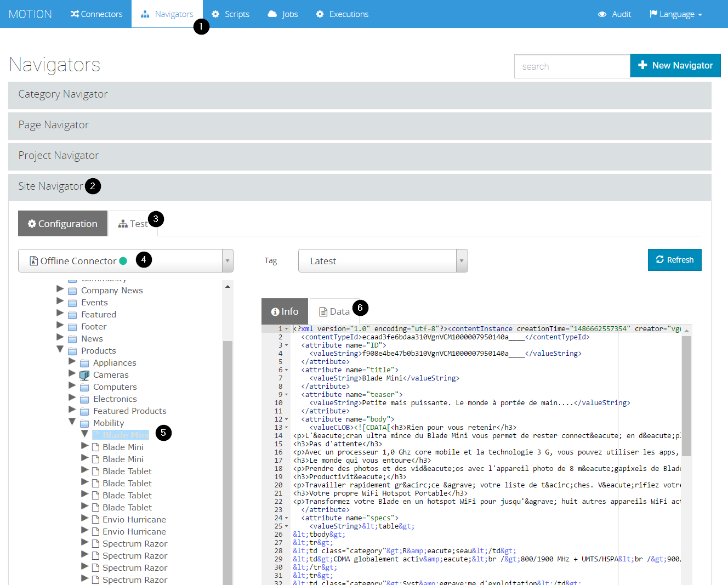Image resolution: width=728 pixels, height=585 pixels.
Task: Collapse the Products folder arrow
Action: click(x=60, y=349)
